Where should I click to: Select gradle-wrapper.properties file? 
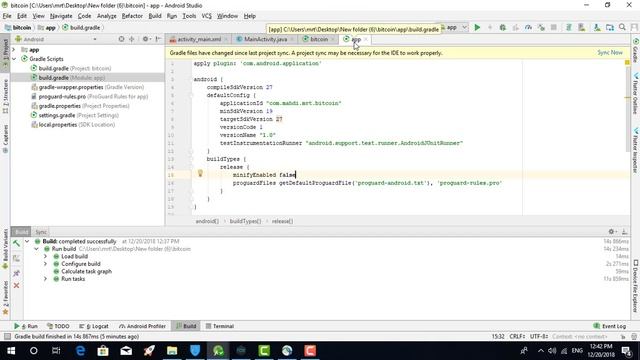[x=87, y=87]
